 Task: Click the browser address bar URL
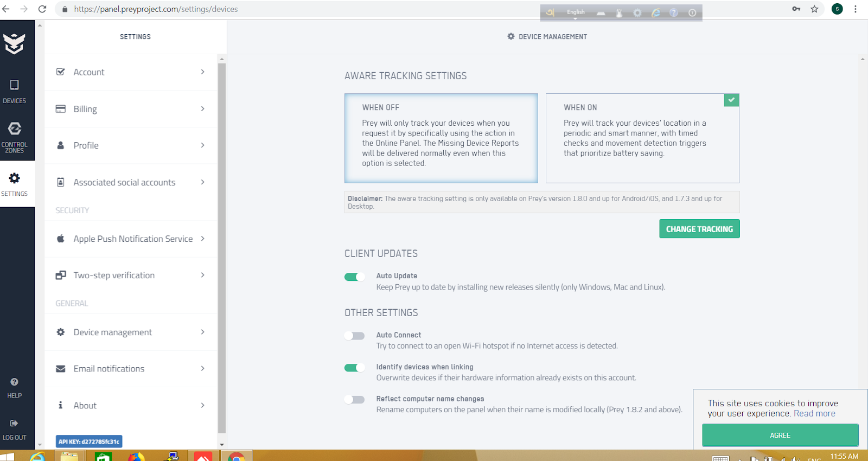(x=156, y=9)
